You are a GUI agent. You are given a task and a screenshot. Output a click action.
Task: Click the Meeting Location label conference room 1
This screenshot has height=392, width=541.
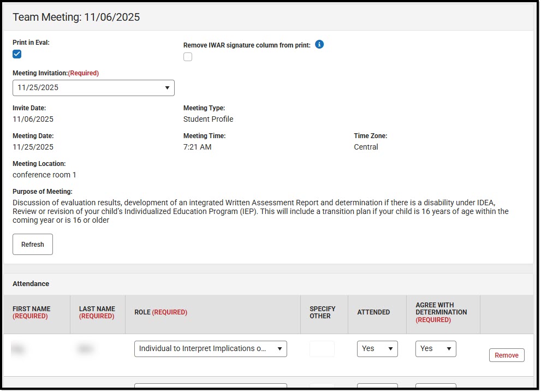point(44,175)
